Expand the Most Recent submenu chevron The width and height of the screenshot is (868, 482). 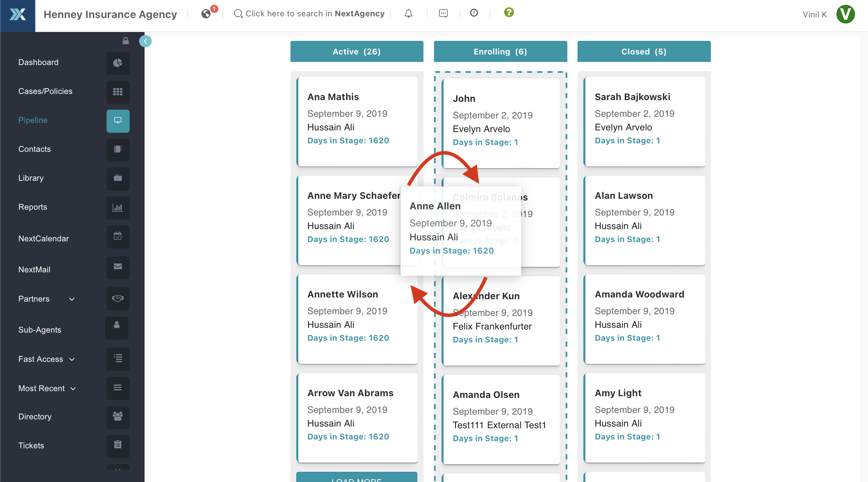click(73, 389)
